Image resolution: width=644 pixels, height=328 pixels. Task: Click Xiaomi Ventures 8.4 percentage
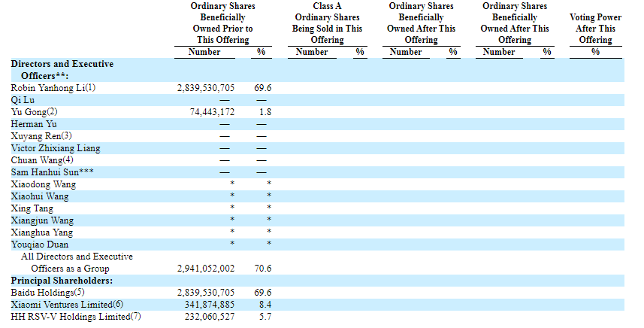pyautogui.click(x=265, y=305)
